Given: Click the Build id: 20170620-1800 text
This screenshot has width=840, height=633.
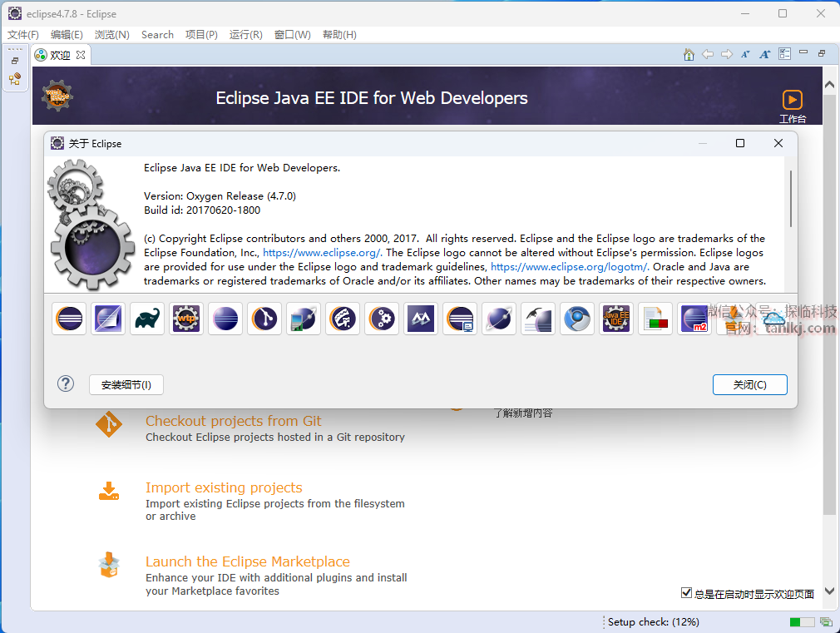Looking at the screenshot, I should point(202,210).
